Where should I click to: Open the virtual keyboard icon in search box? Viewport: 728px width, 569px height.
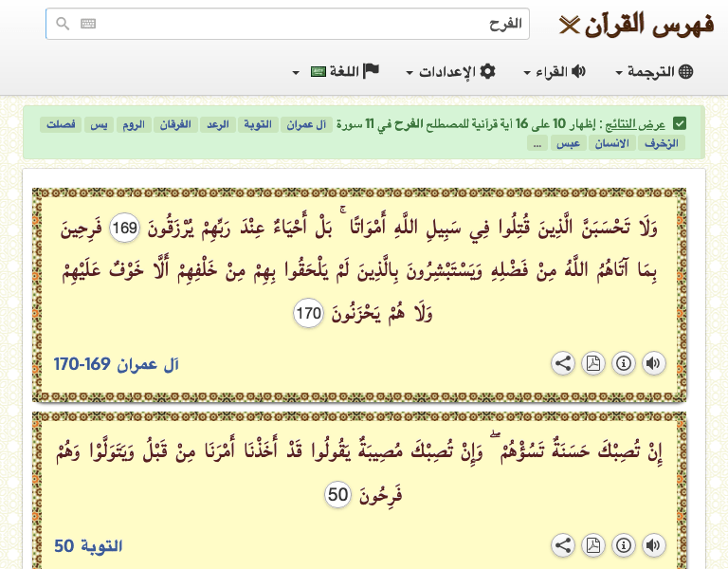click(88, 23)
